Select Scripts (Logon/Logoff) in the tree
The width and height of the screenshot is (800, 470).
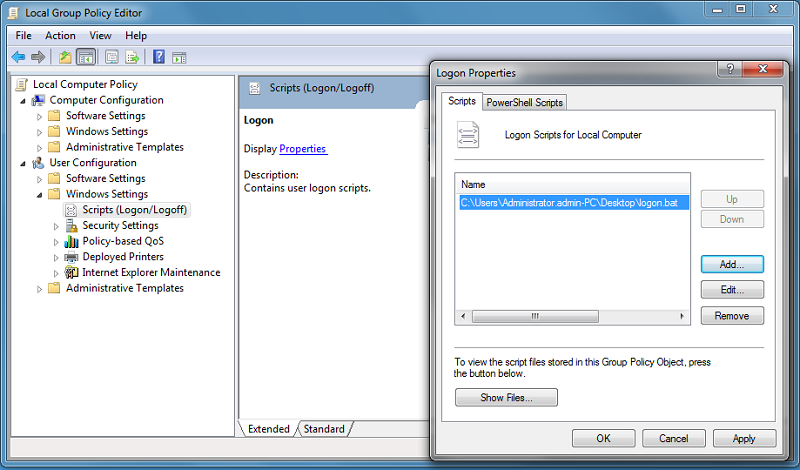[134, 210]
